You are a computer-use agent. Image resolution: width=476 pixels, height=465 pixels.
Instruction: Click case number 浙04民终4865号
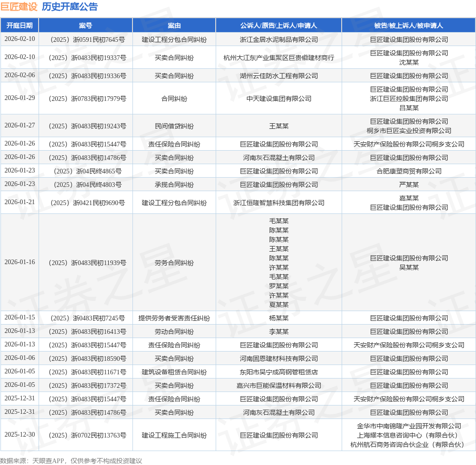click(87, 171)
